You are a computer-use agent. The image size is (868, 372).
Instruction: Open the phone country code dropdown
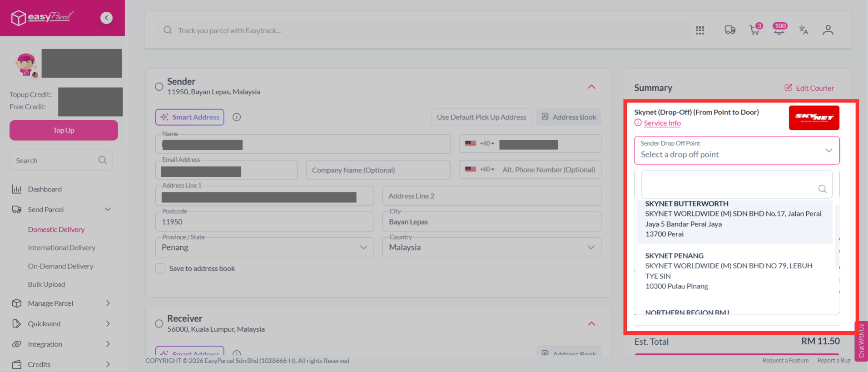click(x=480, y=143)
